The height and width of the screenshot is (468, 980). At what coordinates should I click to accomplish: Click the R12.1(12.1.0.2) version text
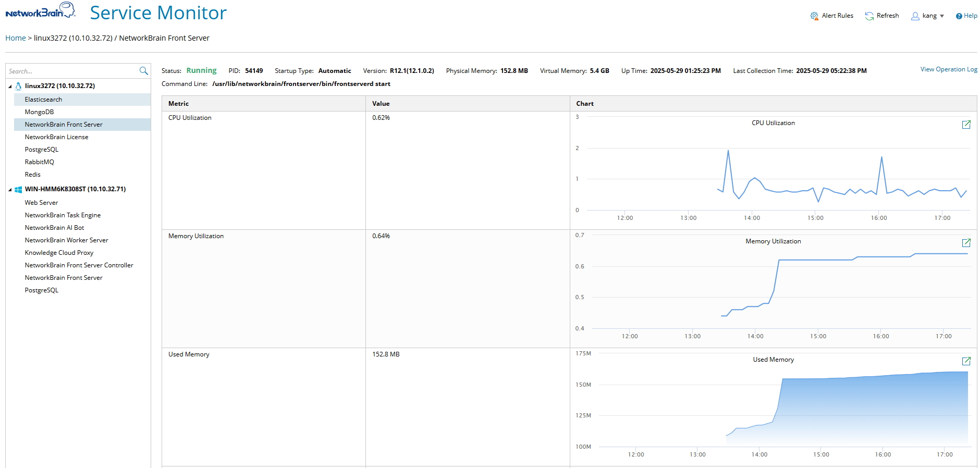coord(412,71)
